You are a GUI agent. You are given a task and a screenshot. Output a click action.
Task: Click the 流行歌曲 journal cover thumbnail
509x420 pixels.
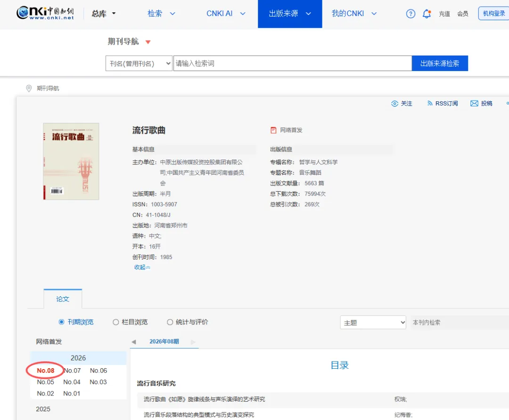coord(71,161)
